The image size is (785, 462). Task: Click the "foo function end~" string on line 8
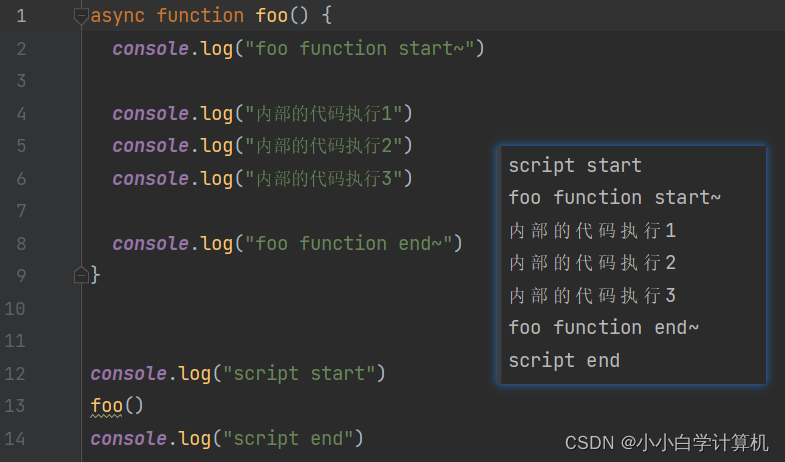(x=348, y=244)
